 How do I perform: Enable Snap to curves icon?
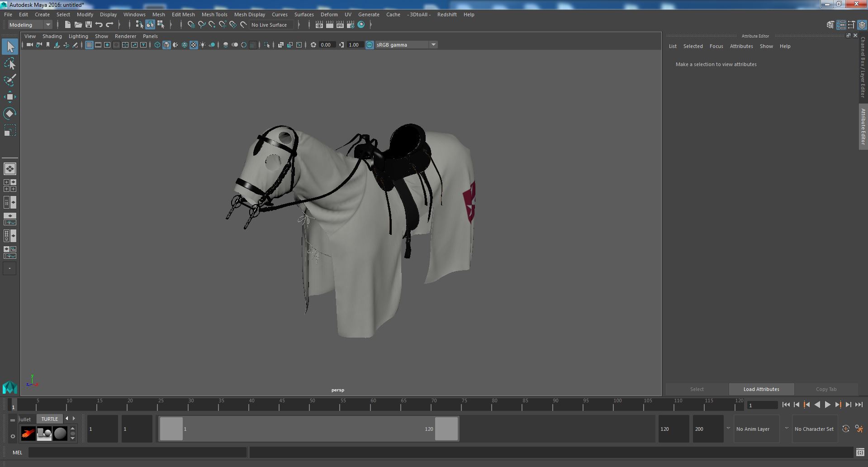pyautogui.click(x=202, y=25)
